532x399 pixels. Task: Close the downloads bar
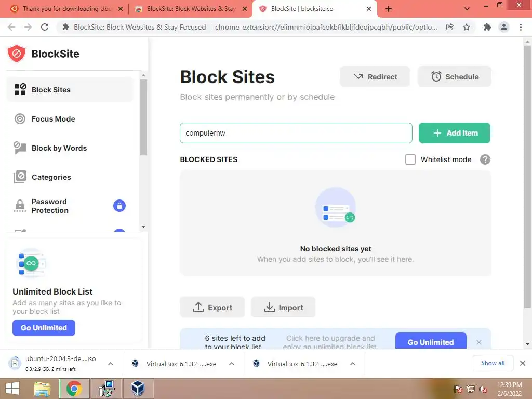(x=523, y=363)
